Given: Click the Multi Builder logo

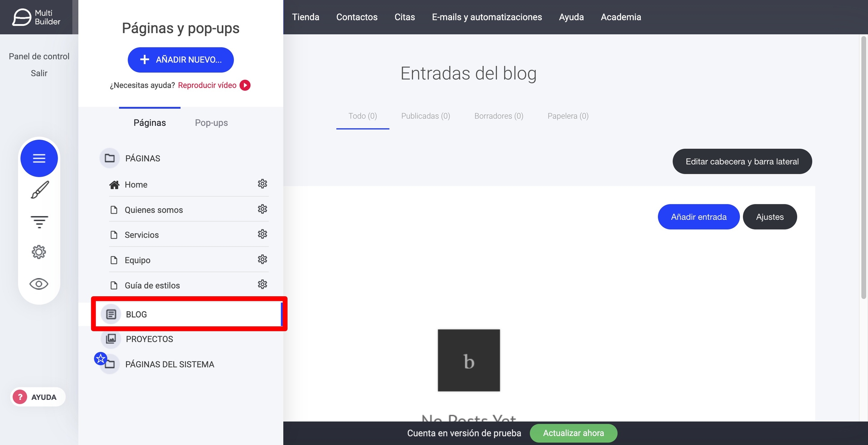Looking at the screenshot, I should pos(36,17).
